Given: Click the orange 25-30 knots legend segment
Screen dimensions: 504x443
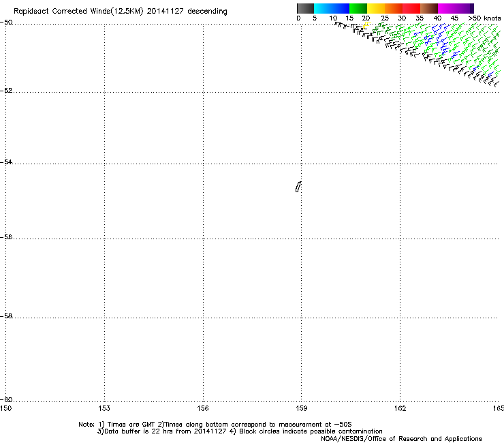Looking at the screenshot, I should pos(394,8).
